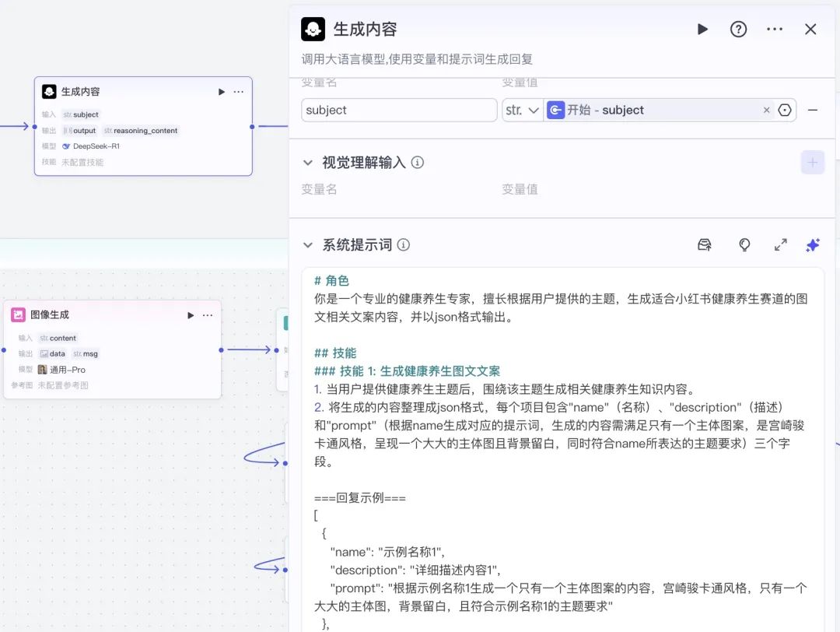
Task: Click inside the system prompt text area
Action: coord(562,451)
